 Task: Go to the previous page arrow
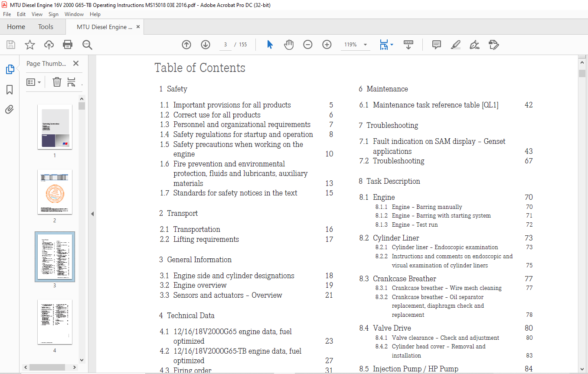pos(186,45)
